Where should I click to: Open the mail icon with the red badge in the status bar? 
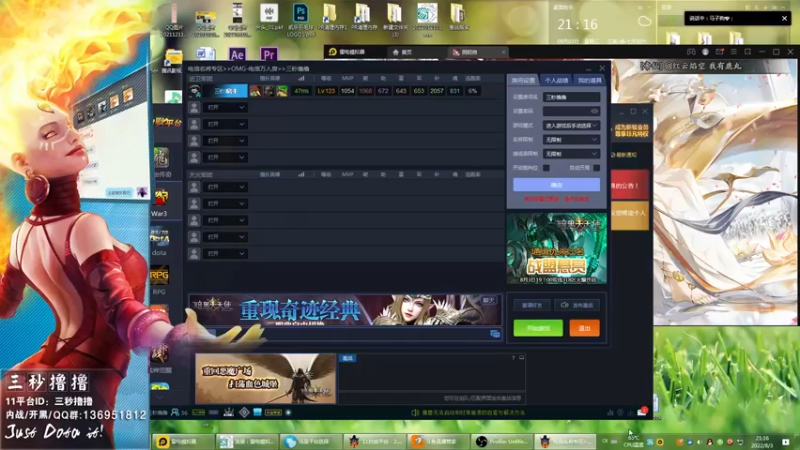[642, 412]
